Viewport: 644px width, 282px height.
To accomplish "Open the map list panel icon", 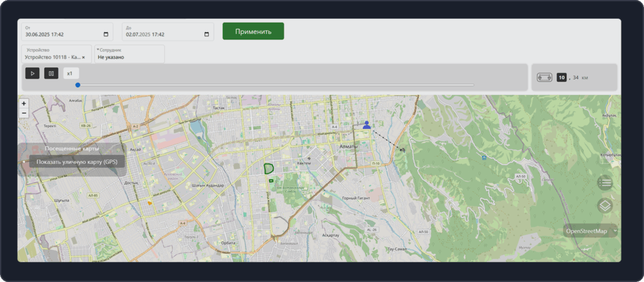I will click(x=605, y=183).
